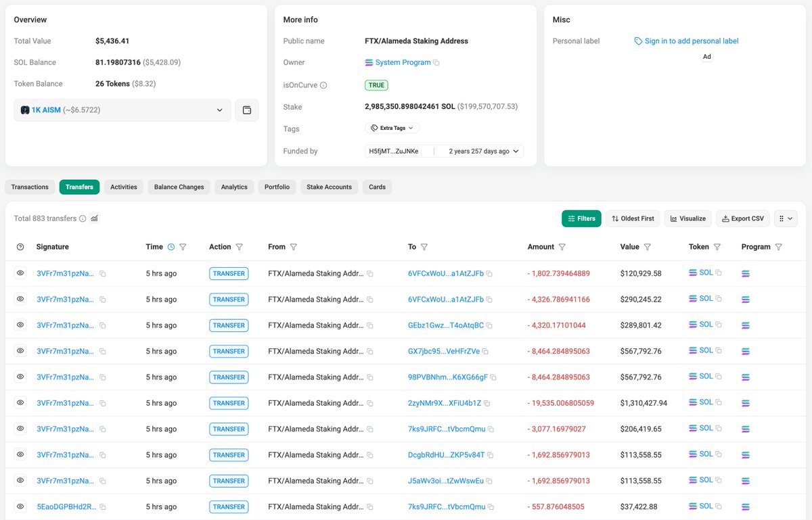
Task: Toggle the eye icon in the $206,419.65 row
Action: click(x=20, y=429)
